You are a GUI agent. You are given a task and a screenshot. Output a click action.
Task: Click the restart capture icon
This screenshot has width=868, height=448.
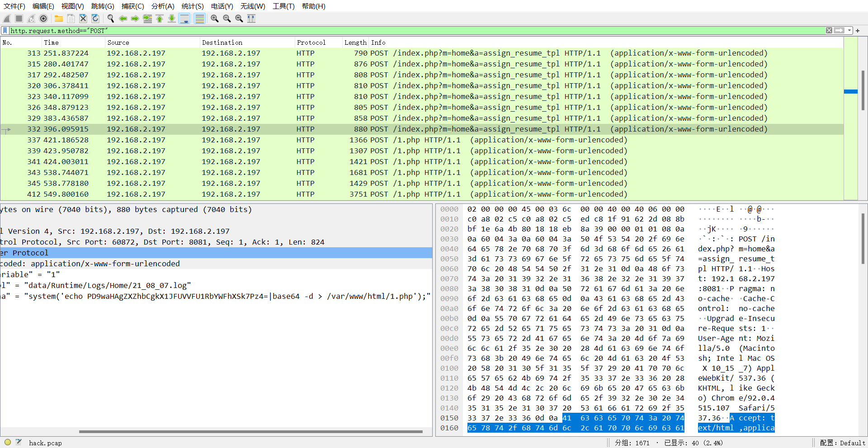click(x=31, y=19)
